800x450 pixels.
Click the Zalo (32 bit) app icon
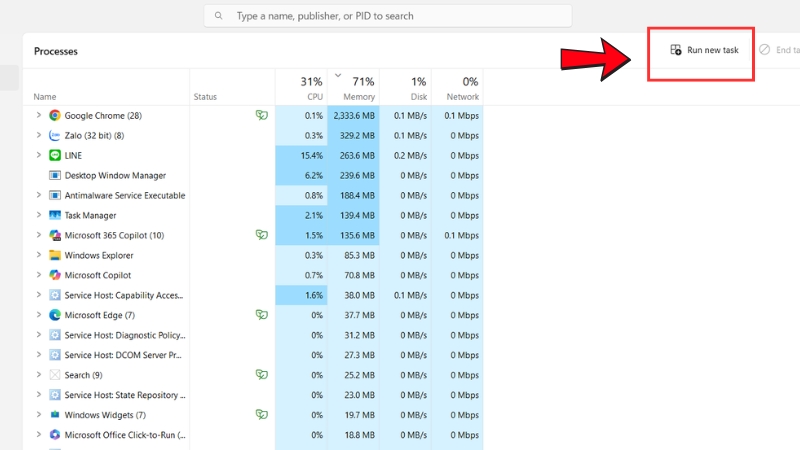pyautogui.click(x=55, y=135)
